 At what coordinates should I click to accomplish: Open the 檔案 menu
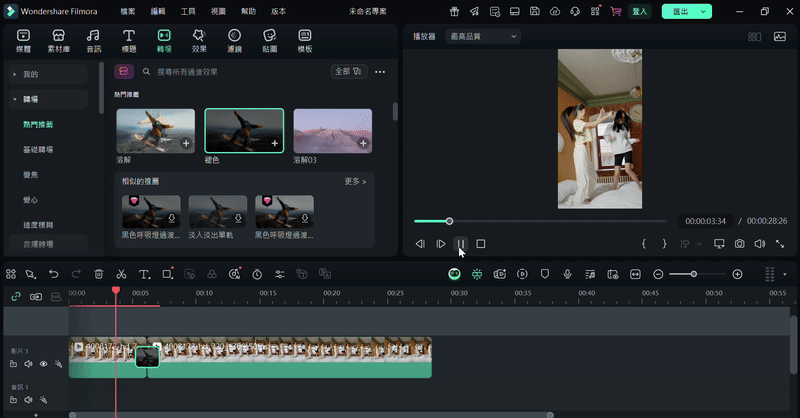128,11
